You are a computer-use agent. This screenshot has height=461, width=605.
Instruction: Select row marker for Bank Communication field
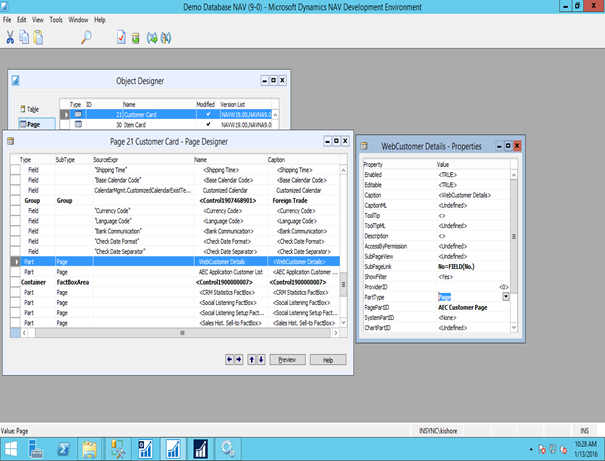coord(15,231)
